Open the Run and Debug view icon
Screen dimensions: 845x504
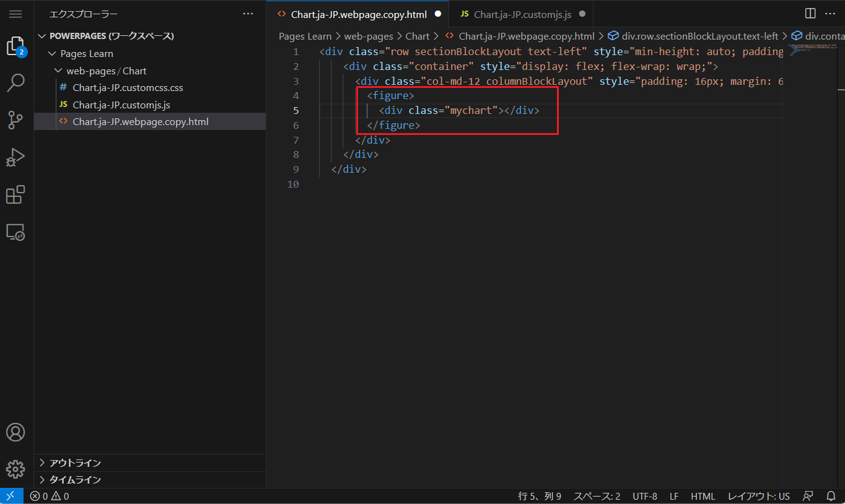click(15, 157)
